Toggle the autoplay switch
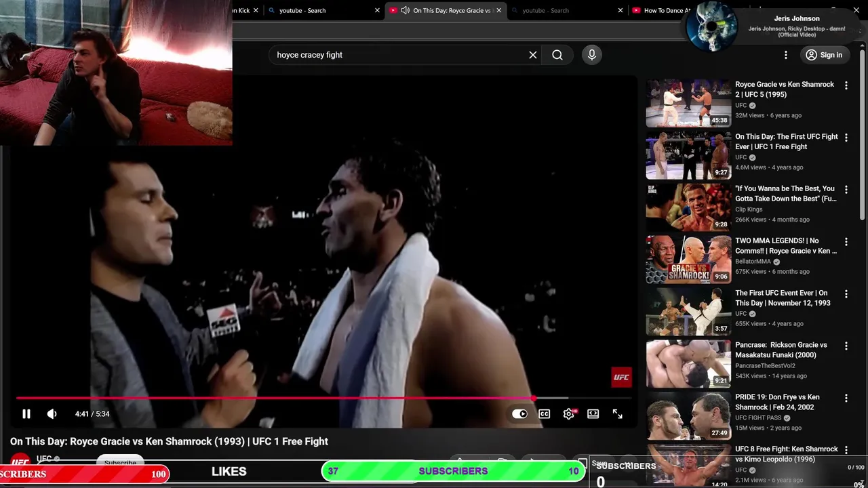The image size is (868, 488). [x=519, y=414]
